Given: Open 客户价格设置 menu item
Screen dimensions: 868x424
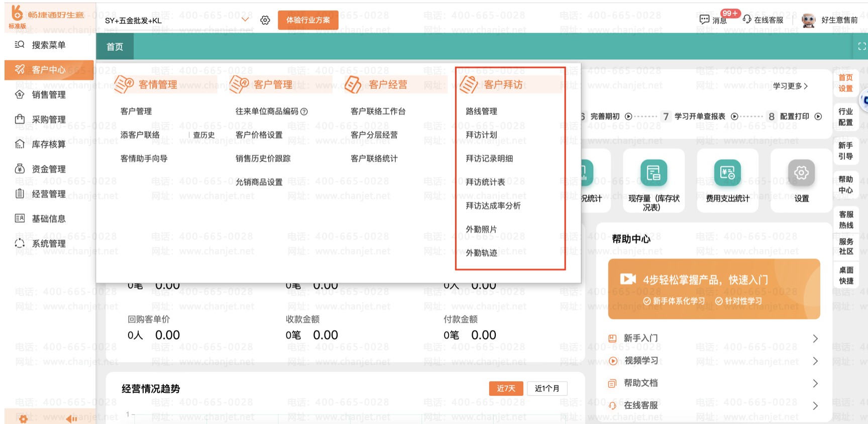Looking at the screenshot, I should pos(259,135).
